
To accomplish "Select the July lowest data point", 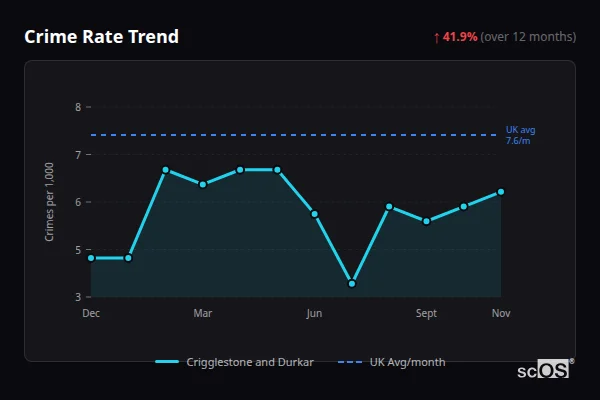I will 352,284.
